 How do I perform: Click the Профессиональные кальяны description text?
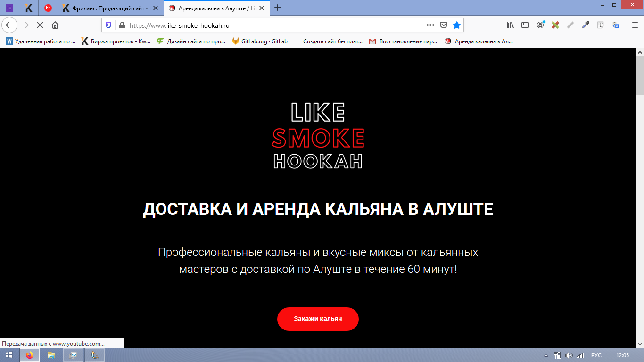(318, 261)
